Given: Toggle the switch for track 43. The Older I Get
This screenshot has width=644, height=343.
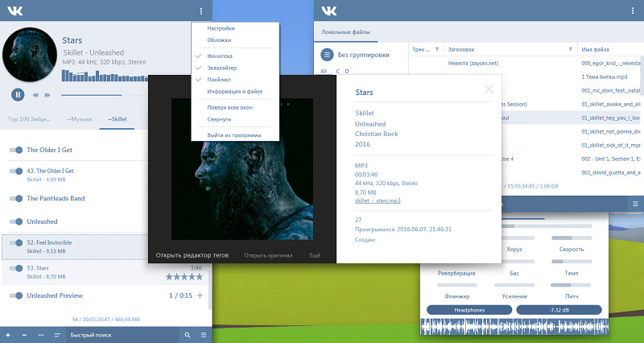Looking at the screenshot, I should click(x=16, y=171).
